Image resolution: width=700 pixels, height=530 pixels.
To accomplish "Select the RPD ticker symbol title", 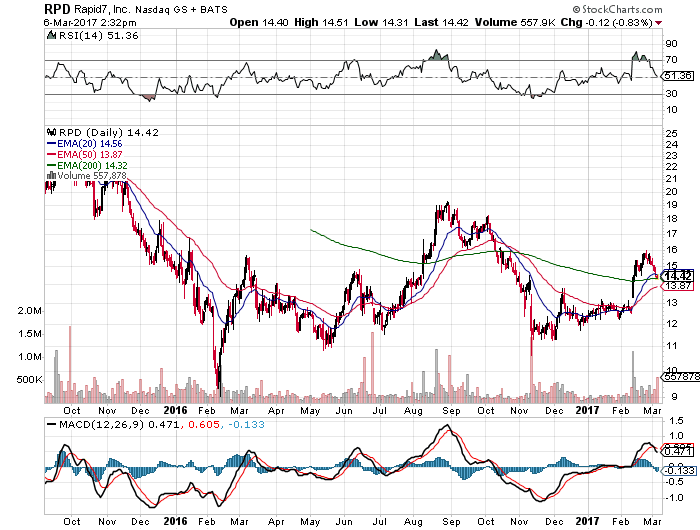I will (57, 8).
